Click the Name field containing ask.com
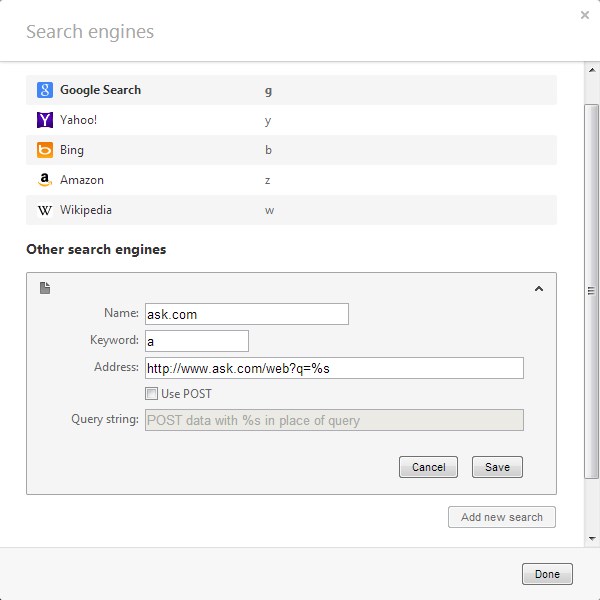The width and height of the screenshot is (600, 600). point(247,314)
